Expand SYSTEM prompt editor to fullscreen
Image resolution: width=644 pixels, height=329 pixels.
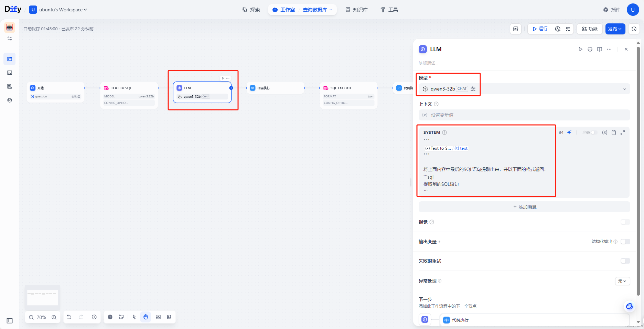623,132
